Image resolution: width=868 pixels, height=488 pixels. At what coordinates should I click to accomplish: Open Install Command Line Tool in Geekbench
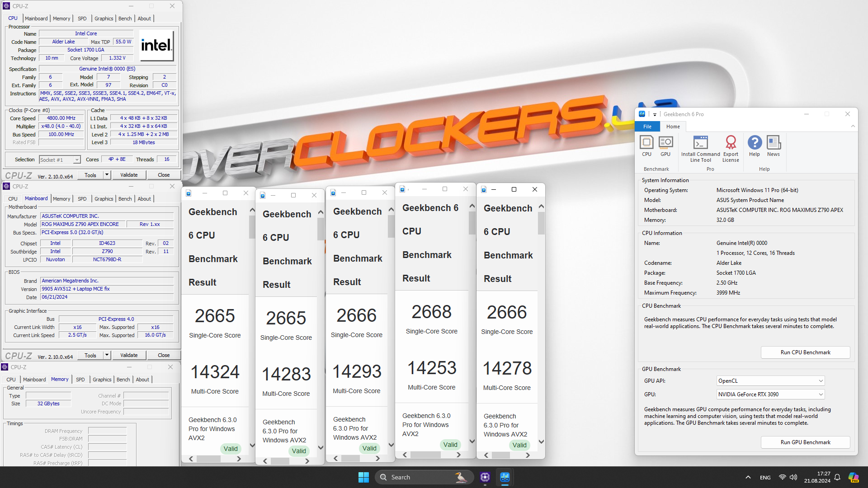click(700, 149)
